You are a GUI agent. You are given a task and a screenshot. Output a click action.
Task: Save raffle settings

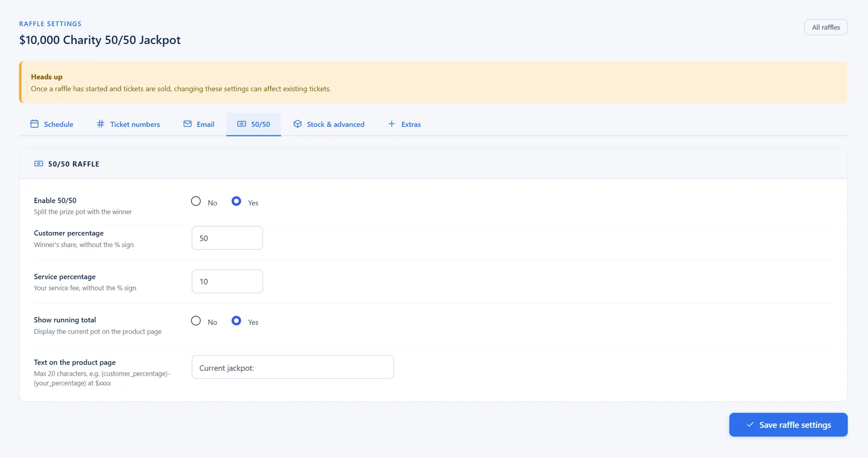pyautogui.click(x=788, y=425)
